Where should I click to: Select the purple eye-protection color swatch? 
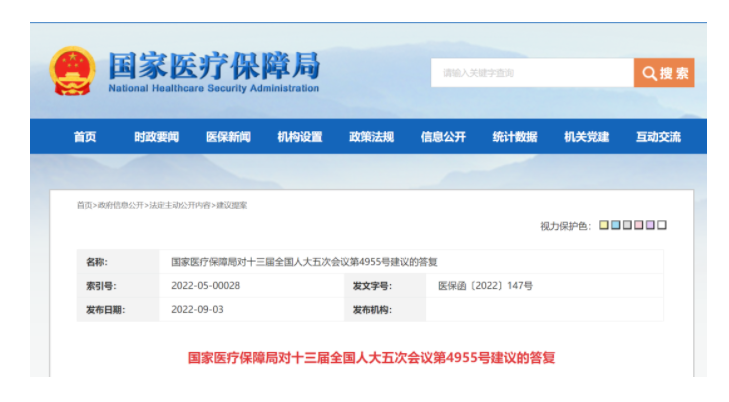(650, 225)
